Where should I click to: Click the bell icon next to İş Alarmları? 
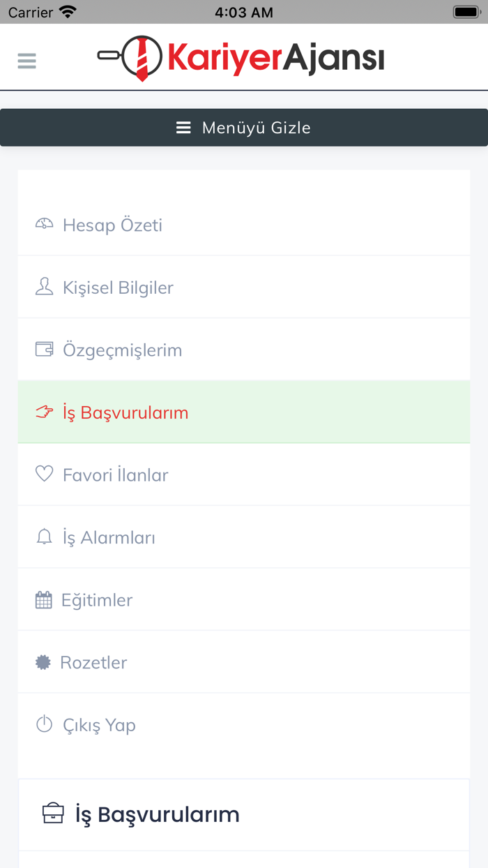coord(44,537)
